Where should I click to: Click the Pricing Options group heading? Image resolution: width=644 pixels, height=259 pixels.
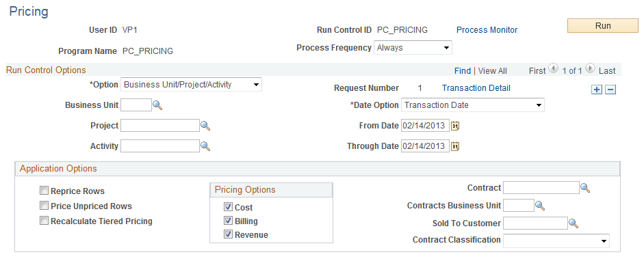click(245, 190)
